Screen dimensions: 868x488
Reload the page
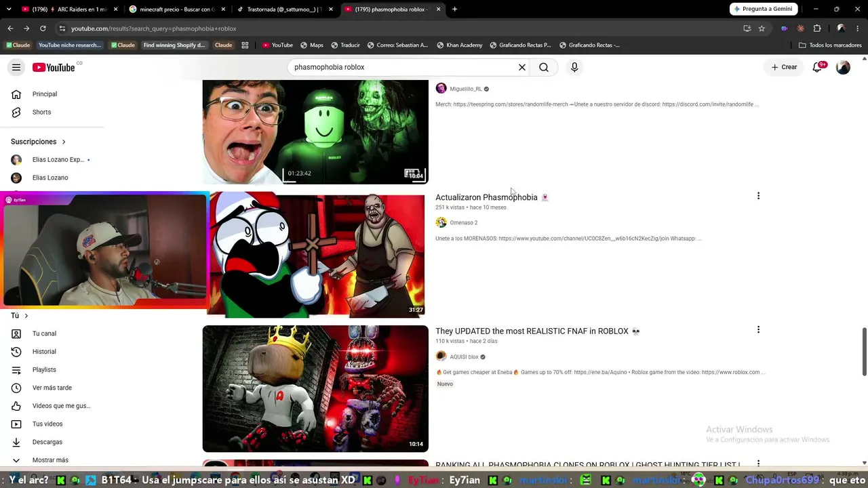point(43,28)
